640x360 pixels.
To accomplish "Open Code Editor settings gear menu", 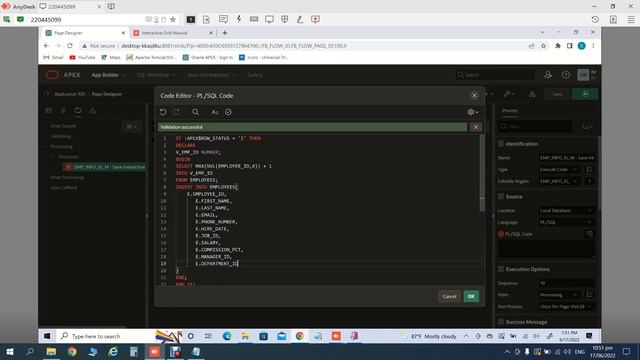I will click(473, 112).
